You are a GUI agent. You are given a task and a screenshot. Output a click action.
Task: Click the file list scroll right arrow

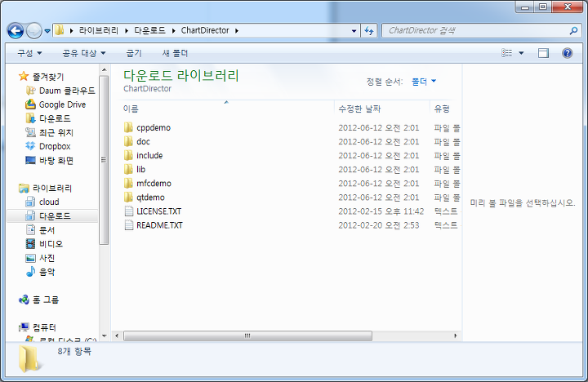click(456, 336)
